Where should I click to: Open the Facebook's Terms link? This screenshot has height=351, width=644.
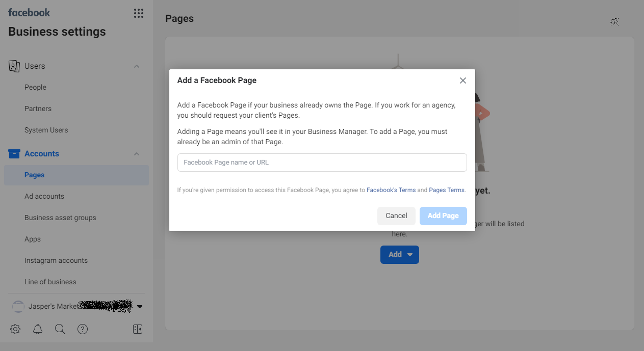pyautogui.click(x=391, y=190)
